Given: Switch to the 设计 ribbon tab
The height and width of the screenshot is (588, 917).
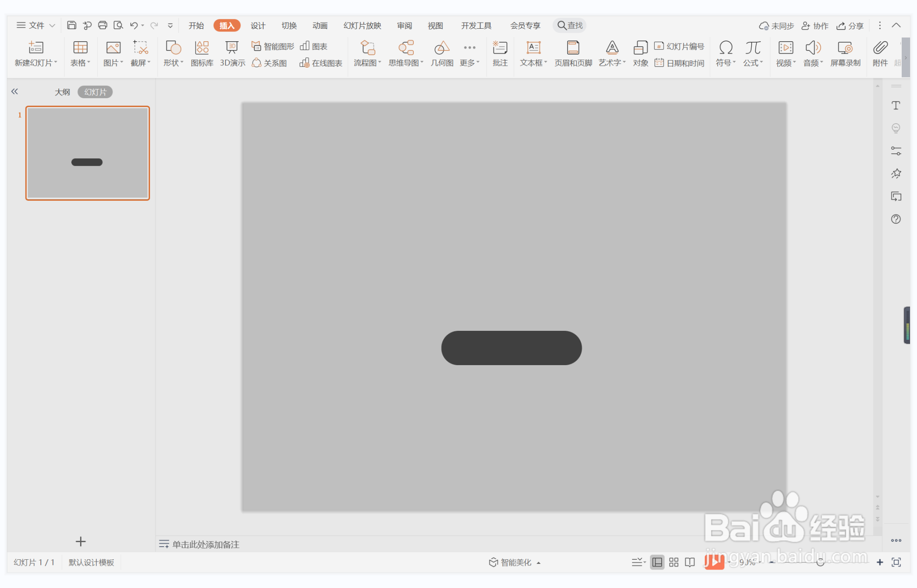Looking at the screenshot, I should 258,25.
